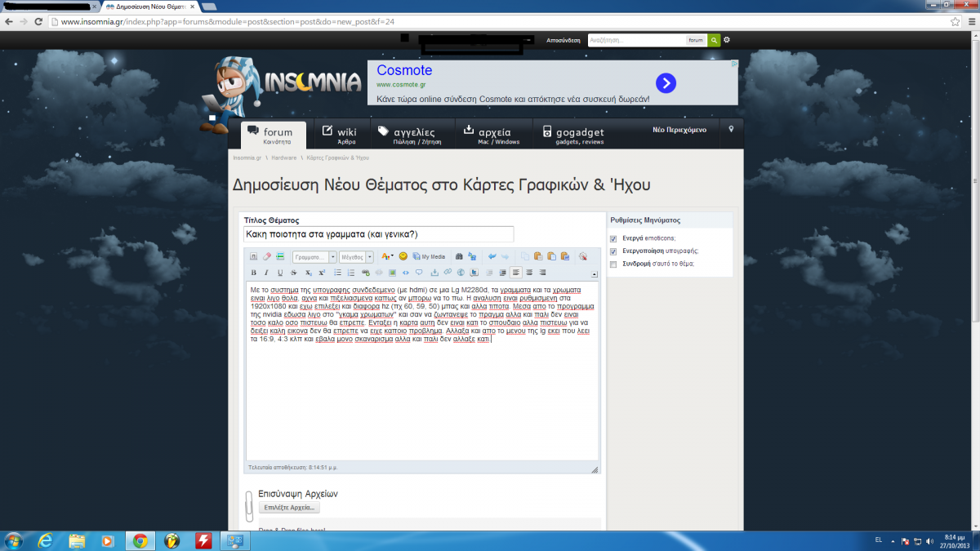Insert image using the green picture icon
Screen dimensions: 980x551
(392, 272)
